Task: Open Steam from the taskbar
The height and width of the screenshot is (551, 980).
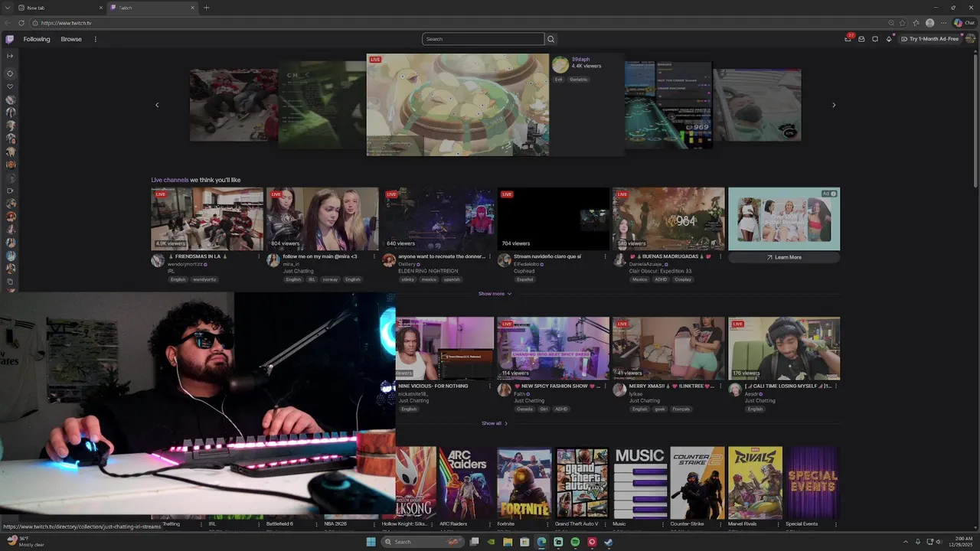Action: pos(609,542)
